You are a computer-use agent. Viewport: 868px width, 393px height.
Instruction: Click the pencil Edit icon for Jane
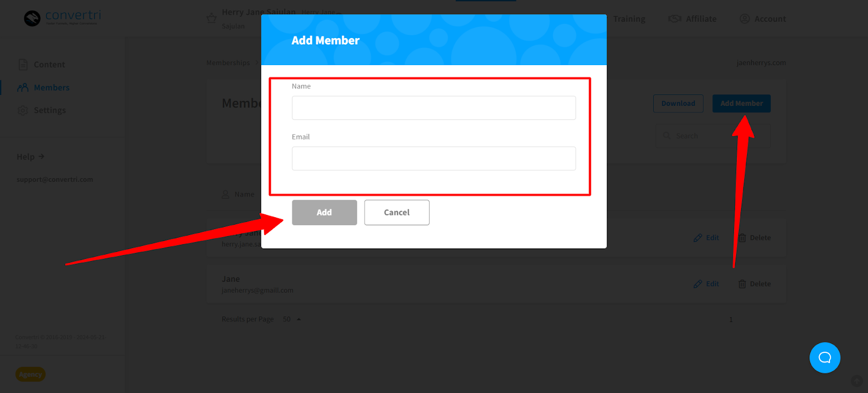point(698,284)
